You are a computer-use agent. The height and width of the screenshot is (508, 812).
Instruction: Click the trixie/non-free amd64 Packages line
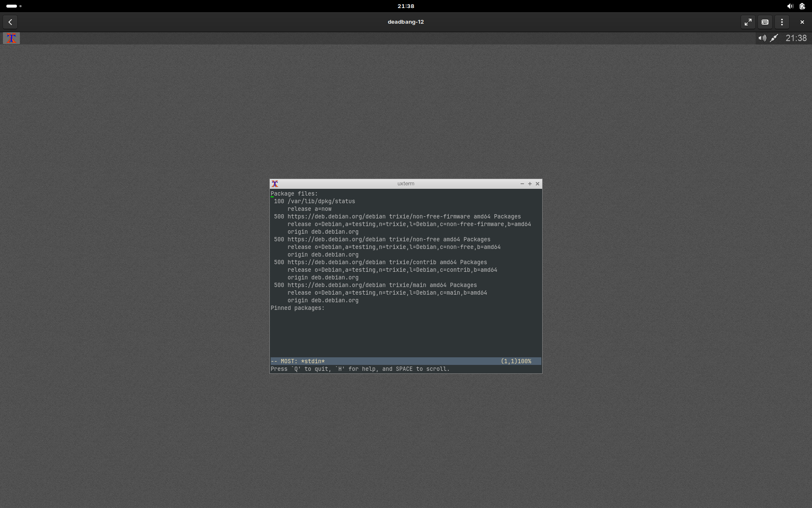click(x=382, y=240)
